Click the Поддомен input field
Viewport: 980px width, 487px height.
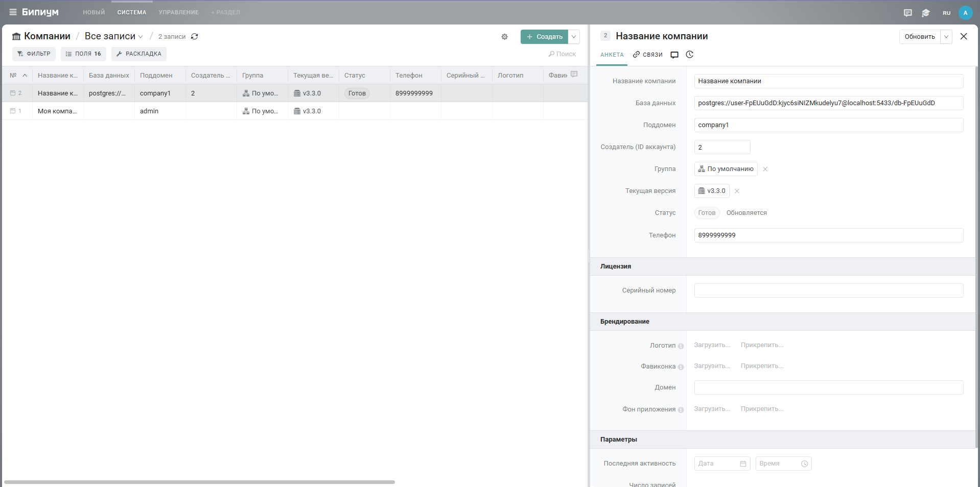click(829, 125)
